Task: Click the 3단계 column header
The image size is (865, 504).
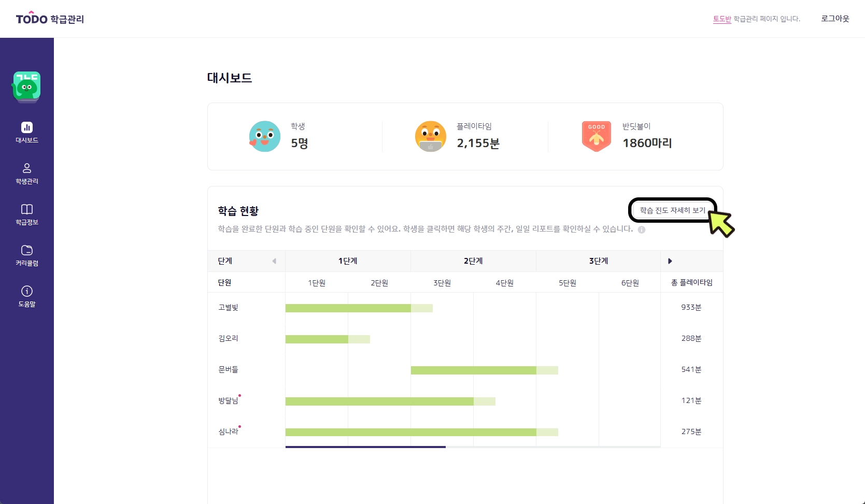Action: click(x=599, y=261)
